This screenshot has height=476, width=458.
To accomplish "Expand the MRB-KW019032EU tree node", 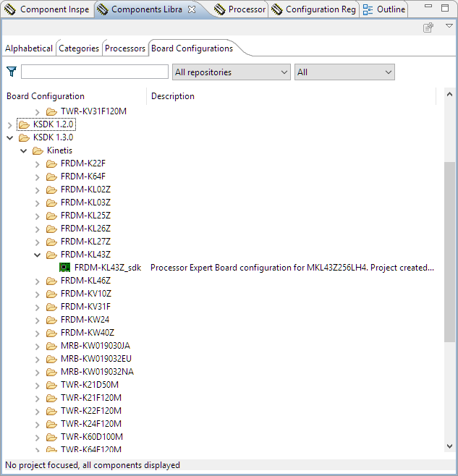I will click(x=38, y=360).
